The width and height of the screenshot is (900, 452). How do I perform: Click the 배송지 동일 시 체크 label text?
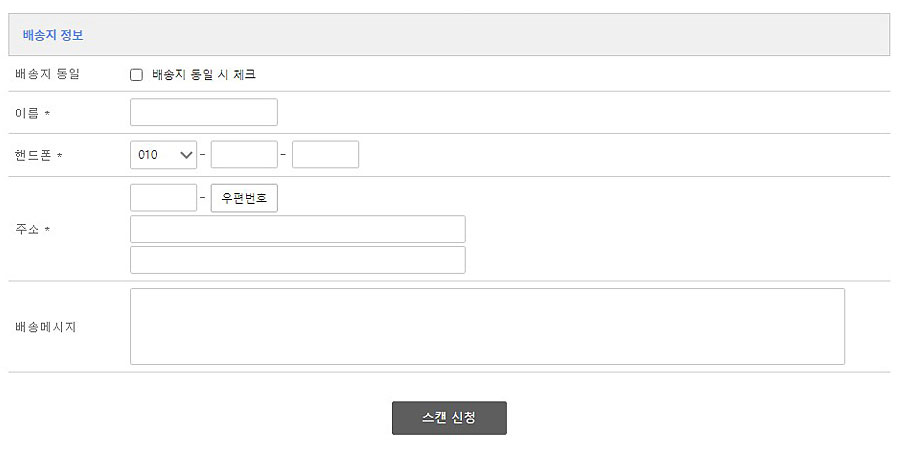tap(204, 75)
